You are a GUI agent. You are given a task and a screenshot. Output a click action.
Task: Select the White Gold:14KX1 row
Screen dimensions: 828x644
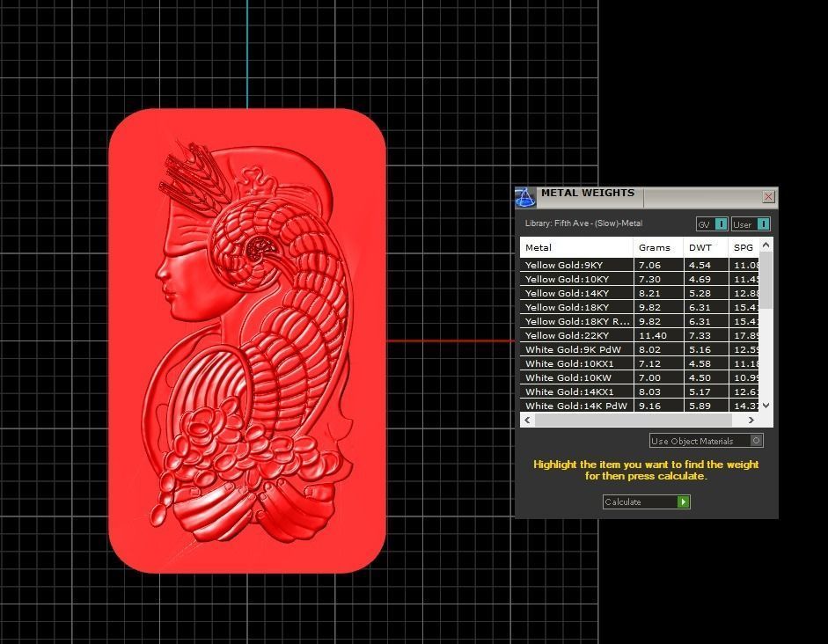coord(640,392)
